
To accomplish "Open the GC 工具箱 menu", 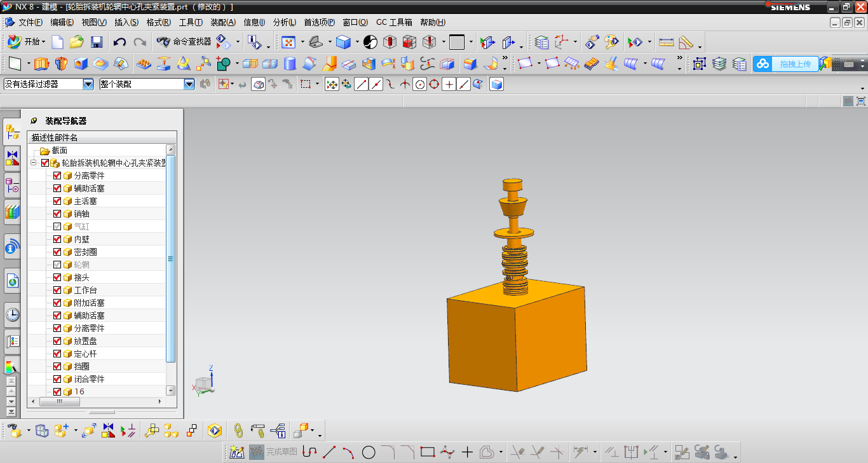I will 394,22.
